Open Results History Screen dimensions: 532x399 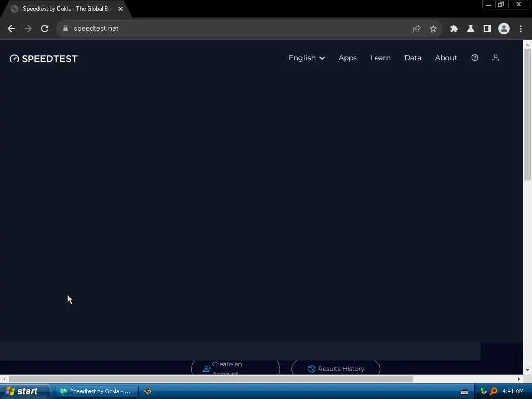(x=336, y=368)
